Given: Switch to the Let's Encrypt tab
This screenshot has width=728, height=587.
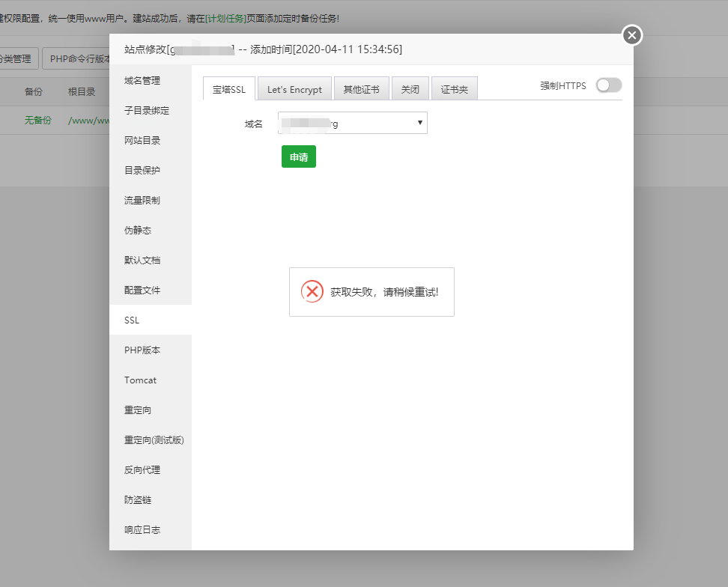Looking at the screenshot, I should [x=294, y=89].
